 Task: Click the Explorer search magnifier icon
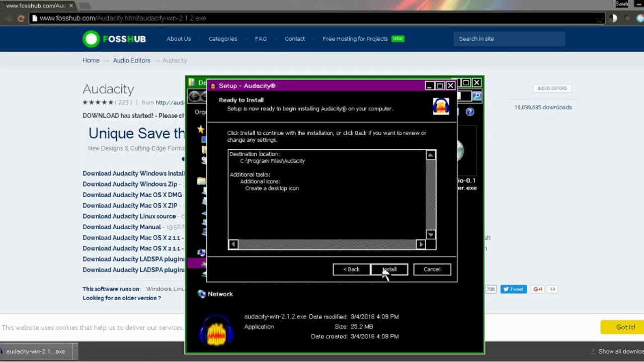tap(476, 96)
